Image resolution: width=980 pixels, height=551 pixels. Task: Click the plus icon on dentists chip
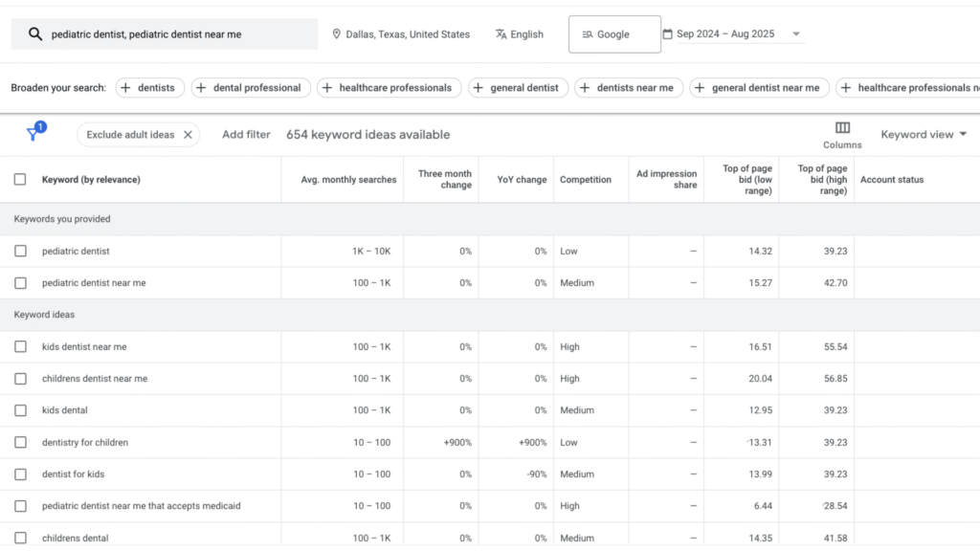126,88
